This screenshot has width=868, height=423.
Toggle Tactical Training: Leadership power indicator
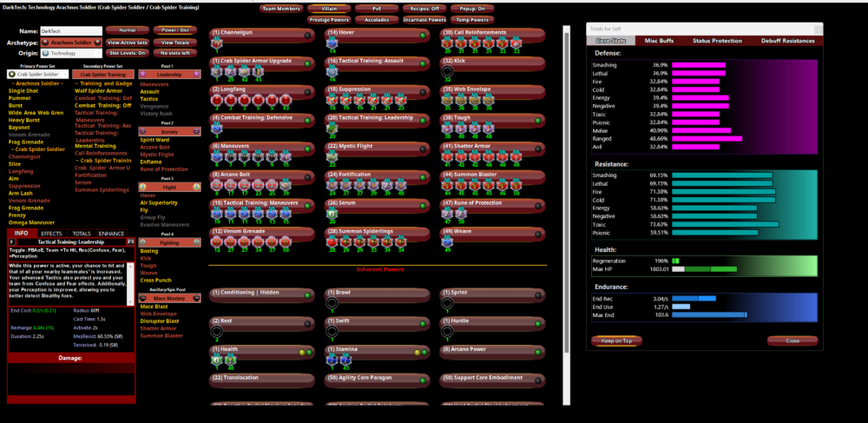[422, 120]
